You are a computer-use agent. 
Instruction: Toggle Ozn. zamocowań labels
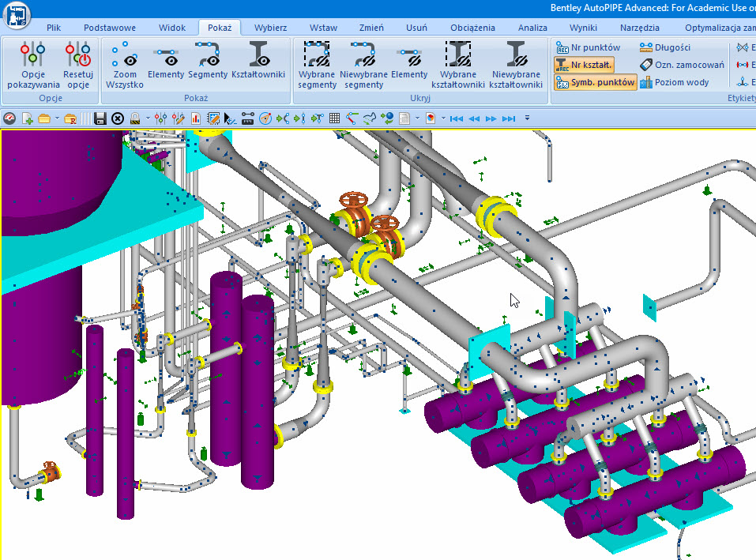click(682, 65)
